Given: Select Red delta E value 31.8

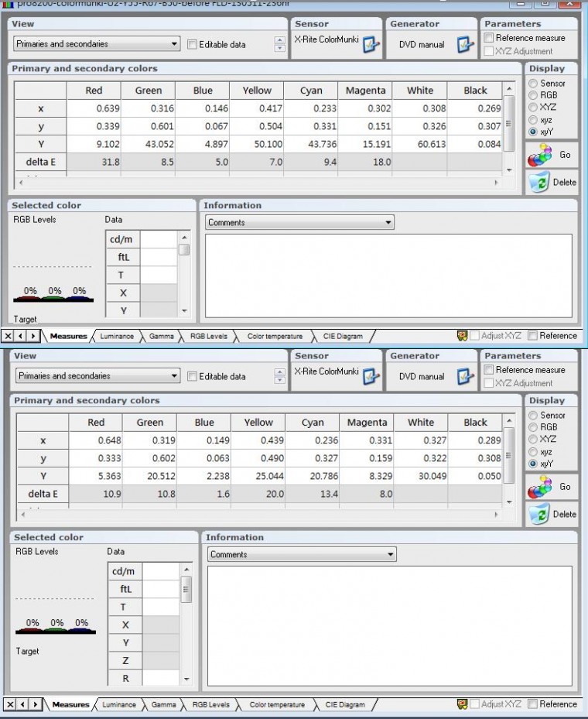Looking at the screenshot, I should coord(94,162).
